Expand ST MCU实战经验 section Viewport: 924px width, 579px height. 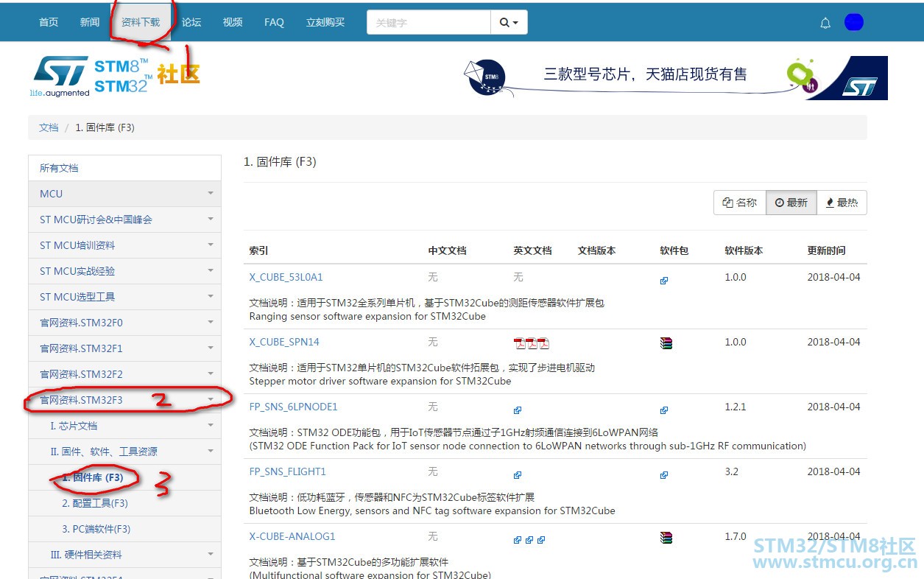click(x=124, y=271)
